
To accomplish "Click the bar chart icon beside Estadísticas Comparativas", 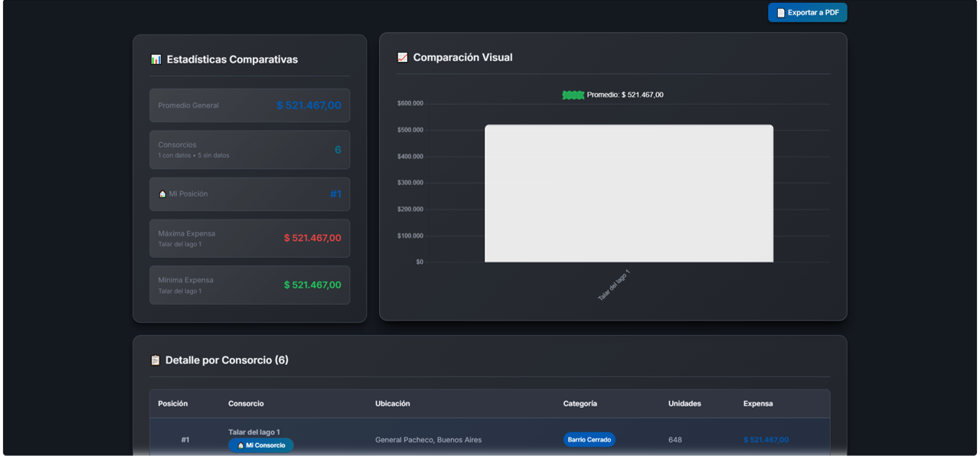I will pyautogui.click(x=156, y=59).
